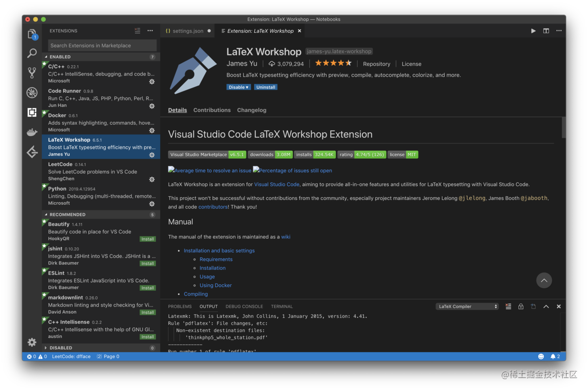Viewport: 588px width, 390px height.
Task: Maximize the panel using the chevron
Action: point(546,306)
